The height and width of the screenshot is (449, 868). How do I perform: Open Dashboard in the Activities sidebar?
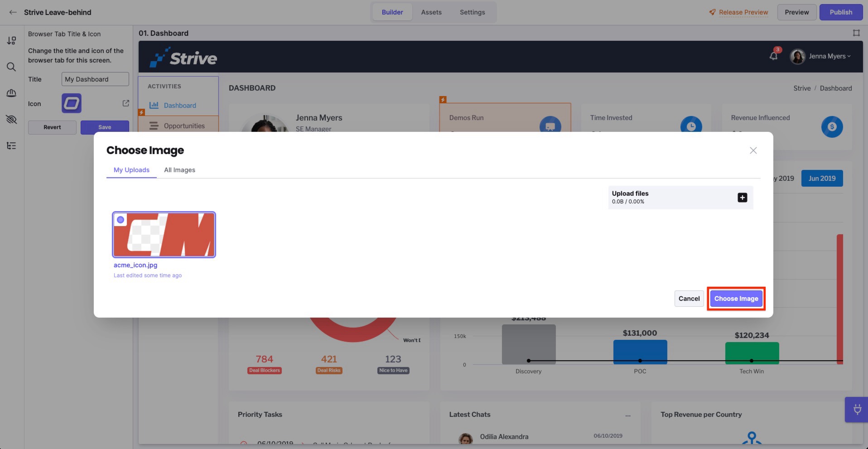pyautogui.click(x=180, y=106)
